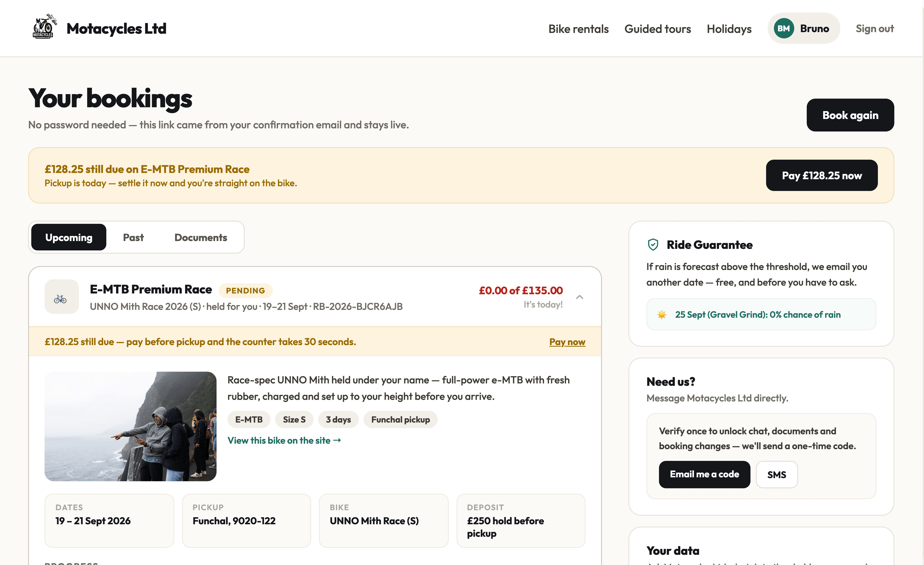
Task: Click the 25 Sept Gravel Grind rain forecast
Action: 761,315
